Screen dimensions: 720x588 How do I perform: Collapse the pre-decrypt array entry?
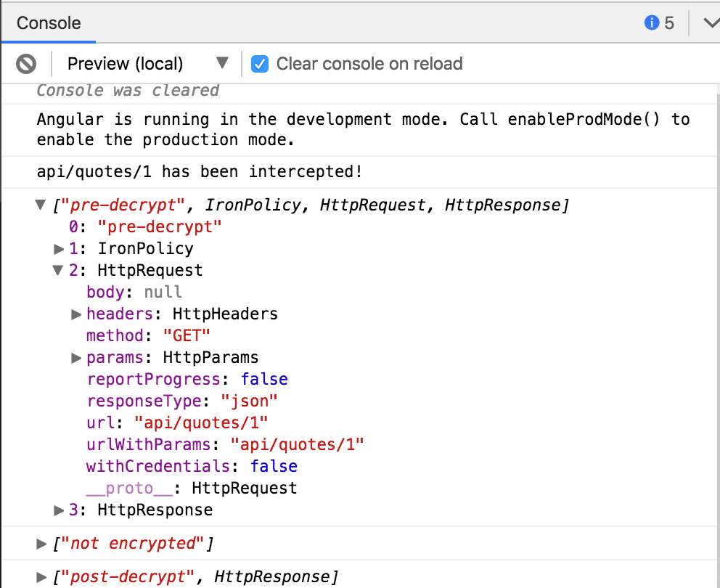pyautogui.click(x=41, y=205)
